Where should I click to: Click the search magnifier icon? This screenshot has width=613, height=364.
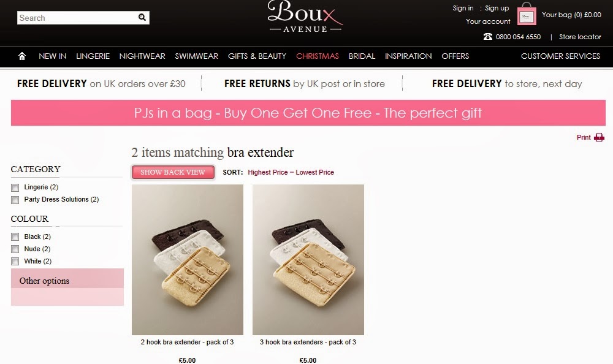pos(142,17)
